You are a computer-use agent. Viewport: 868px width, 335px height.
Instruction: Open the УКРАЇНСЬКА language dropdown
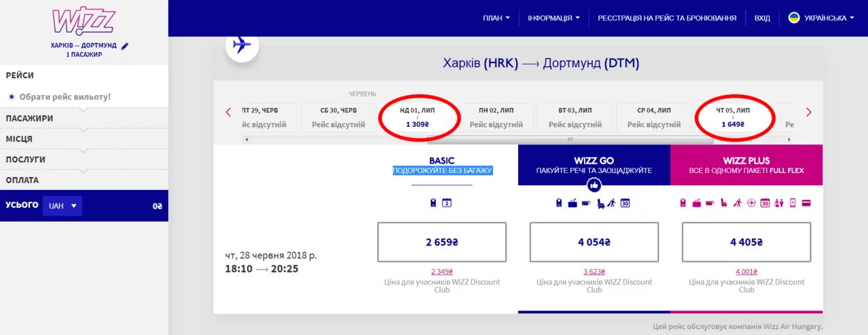tap(829, 18)
